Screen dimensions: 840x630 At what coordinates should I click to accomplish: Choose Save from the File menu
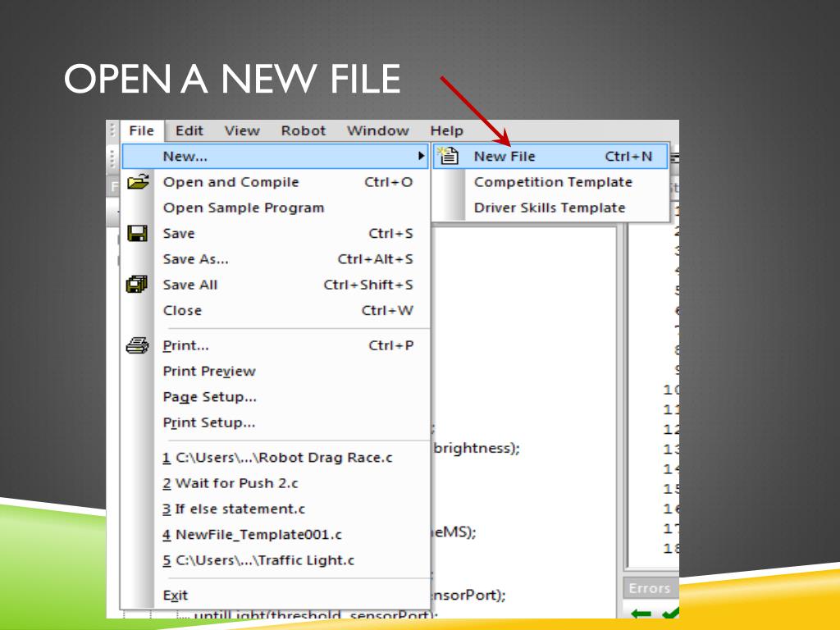(276, 234)
